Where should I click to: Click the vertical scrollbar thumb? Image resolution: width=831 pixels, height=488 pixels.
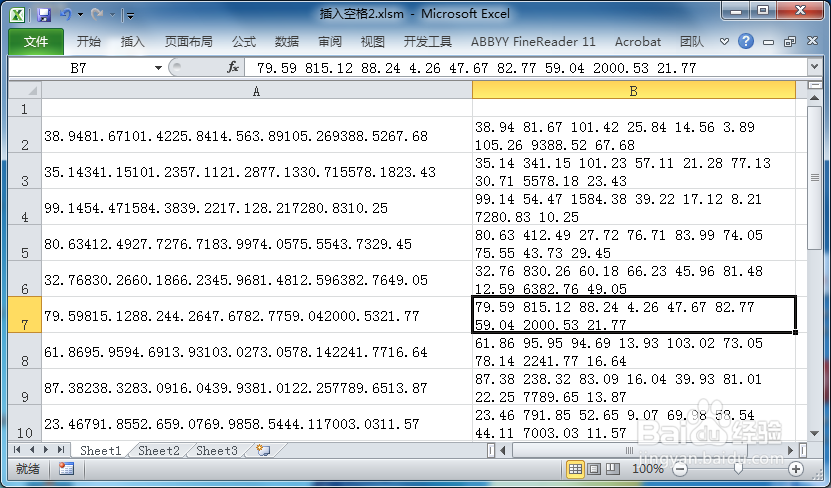(815, 178)
